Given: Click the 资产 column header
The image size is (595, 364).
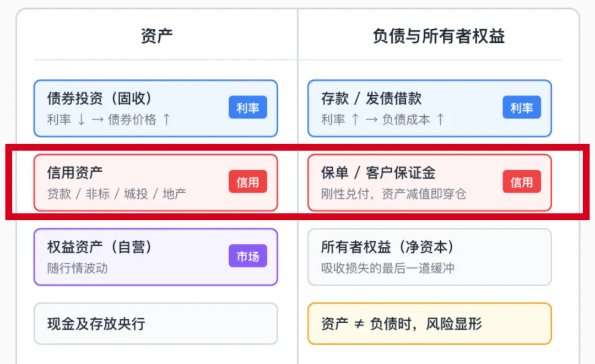Looking at the screenshot, I should click(156, 36).
